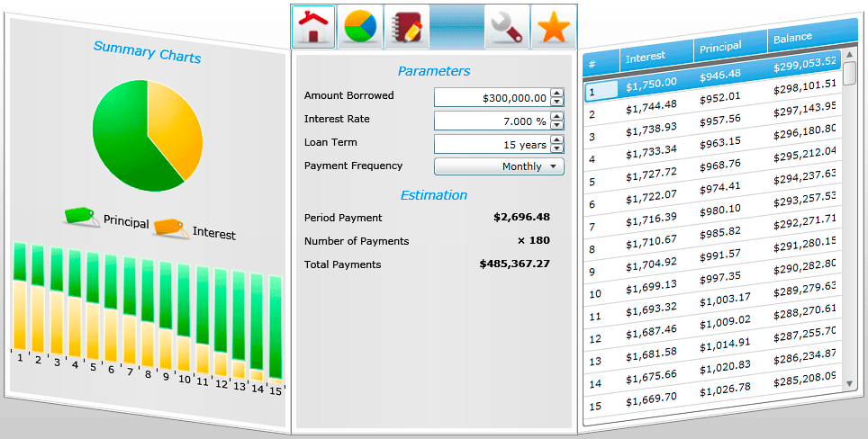Click the Parameters heading
Screen dimensions: 868x439
434,71
